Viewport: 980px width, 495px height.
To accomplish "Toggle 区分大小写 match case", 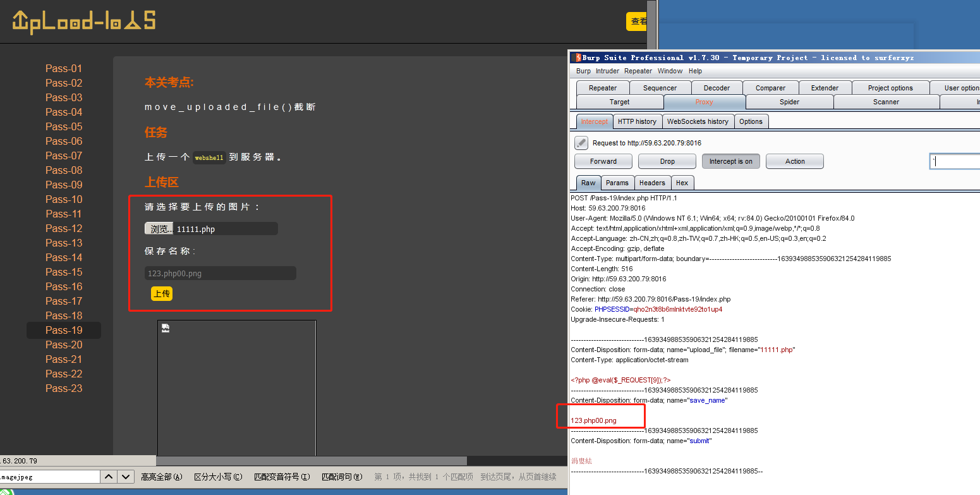I will pos(218,477).
